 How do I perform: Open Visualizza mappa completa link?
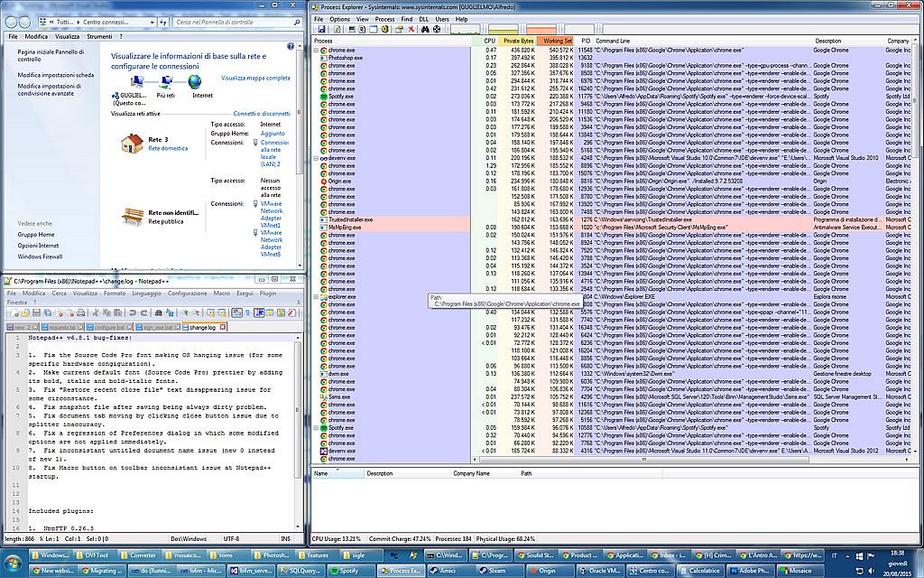click(256, 78)
